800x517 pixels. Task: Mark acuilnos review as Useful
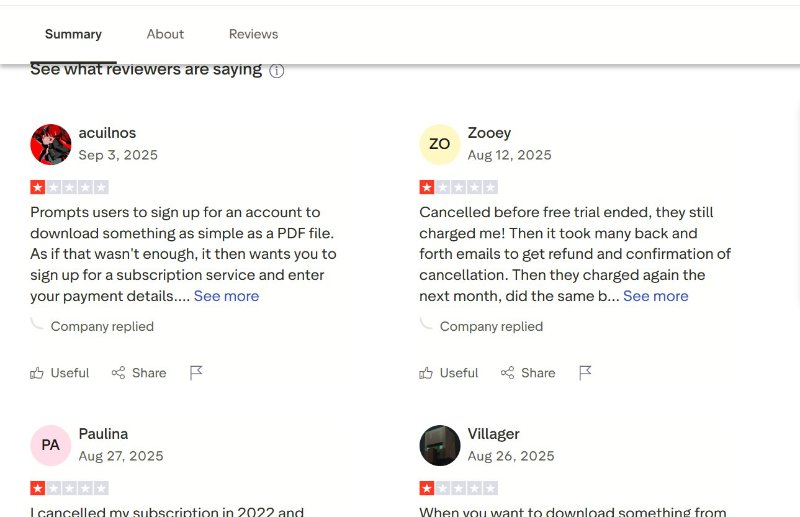click(x=59, y=373)
